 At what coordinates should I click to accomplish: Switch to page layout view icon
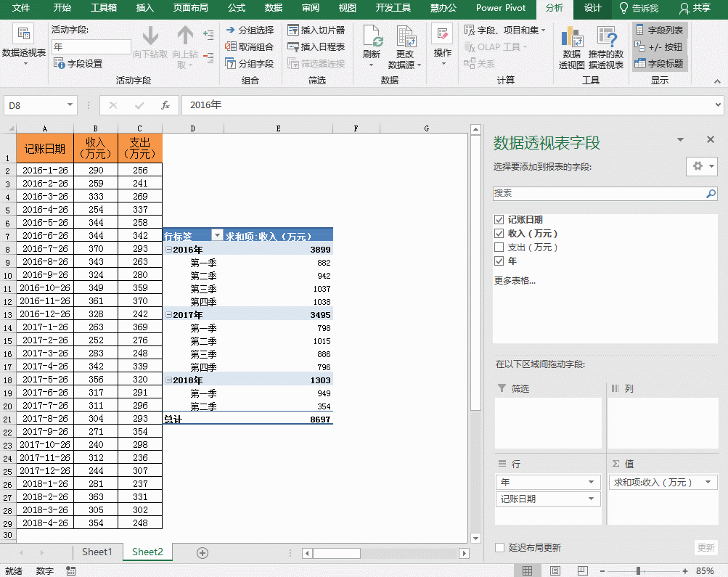(x=555, y=570)
